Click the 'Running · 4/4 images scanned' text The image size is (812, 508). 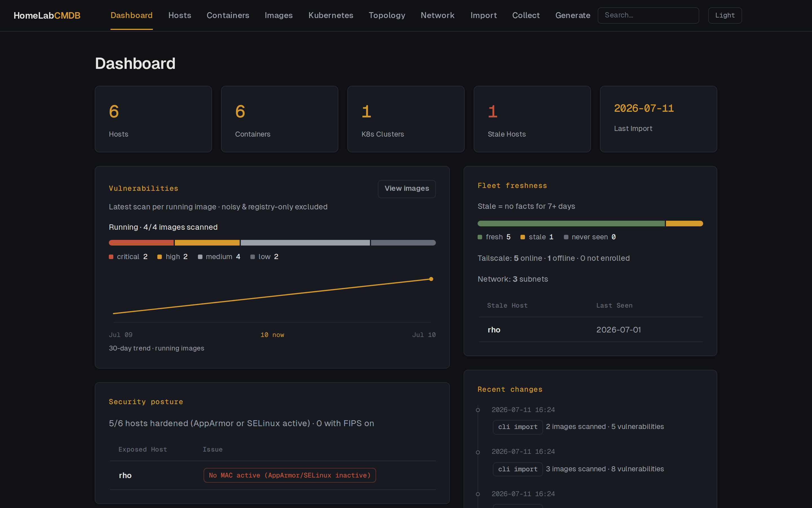[x=163, y=227]
